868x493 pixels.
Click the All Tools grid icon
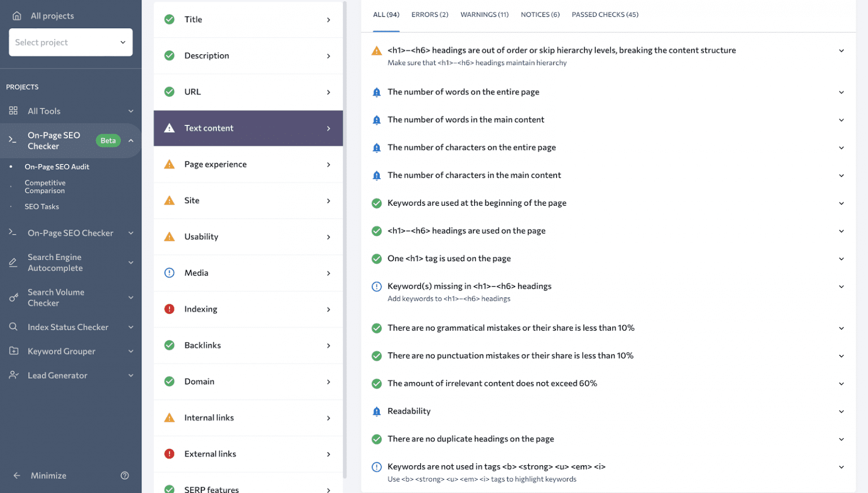14,111
